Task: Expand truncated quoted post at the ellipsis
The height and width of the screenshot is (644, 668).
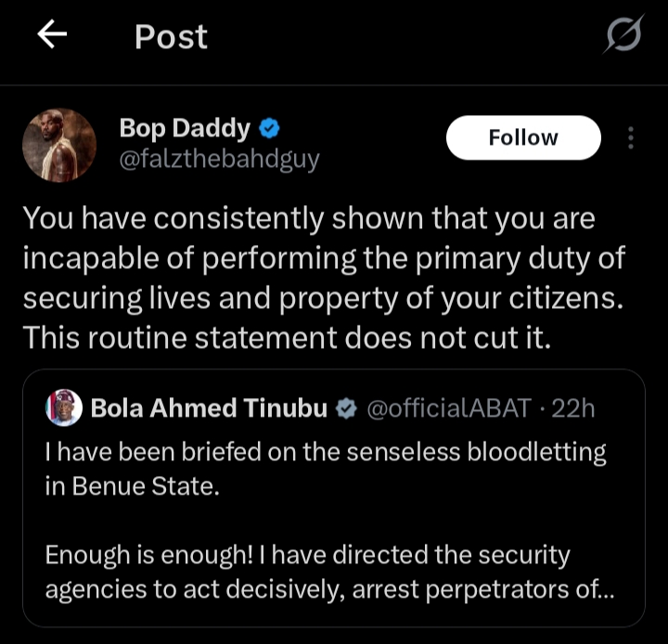Action: point(604,591)
